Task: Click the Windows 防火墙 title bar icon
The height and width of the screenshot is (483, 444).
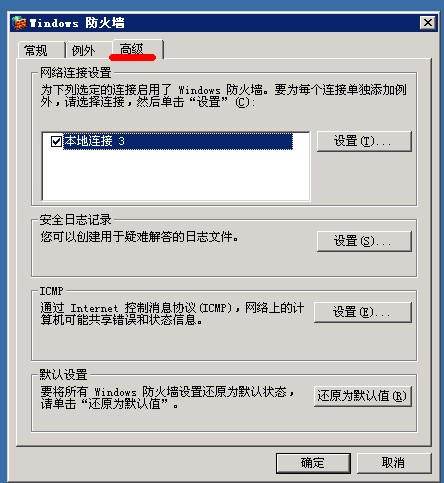Action: pyautogui.click(x=20, y=23)
